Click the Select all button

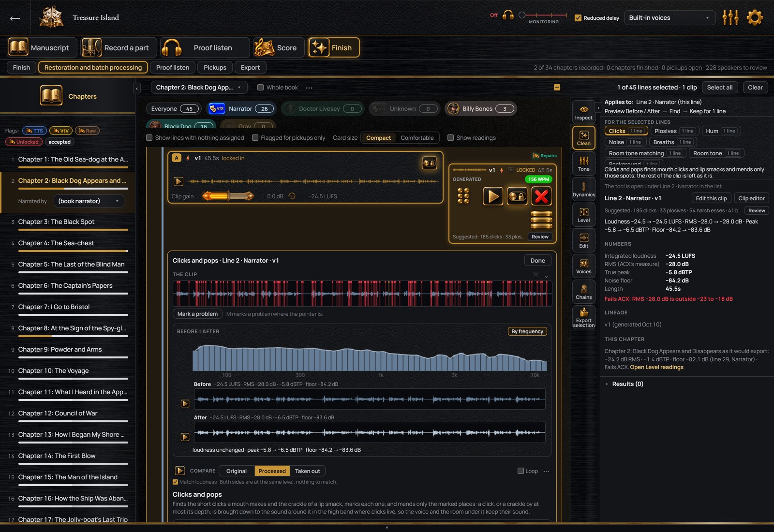[x=719, y=88]
